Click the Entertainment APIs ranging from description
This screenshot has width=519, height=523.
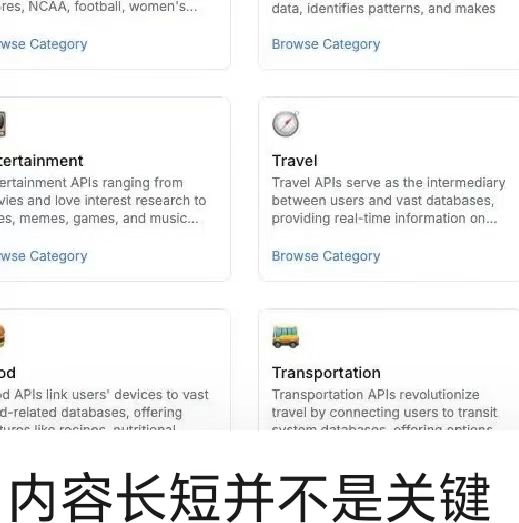pyautogui.click(x=103, y=200)
